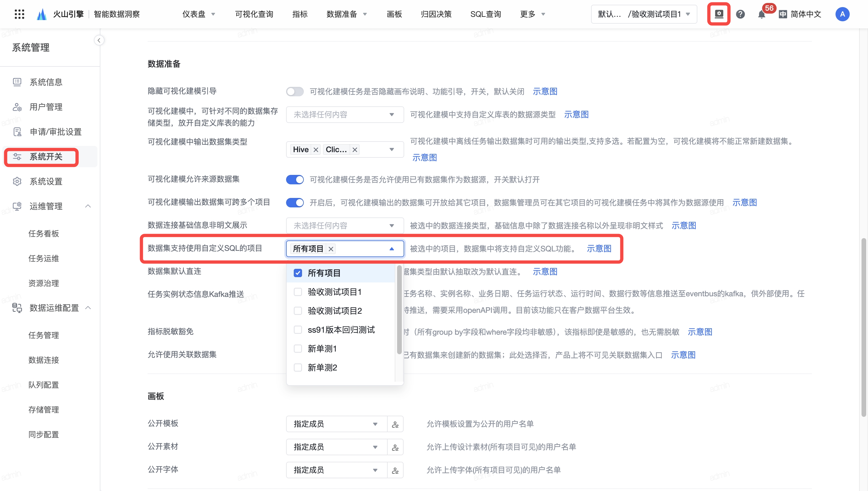This screenshot has height=491, width=868.
Task: Click member picker icon beside 公开模板
Action: point(395,424)
